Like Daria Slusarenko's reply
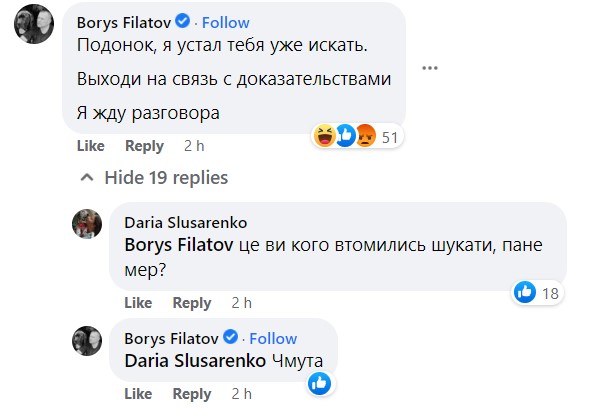 coord(138,303)
